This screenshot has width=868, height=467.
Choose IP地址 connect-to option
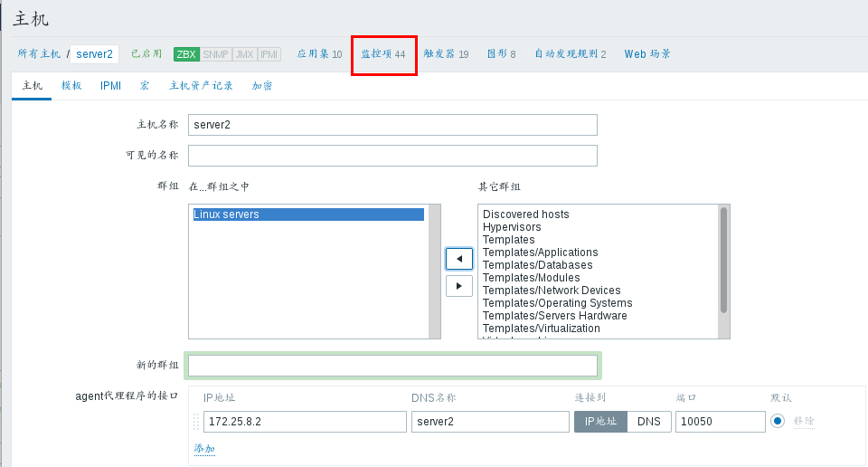(600, 422)
